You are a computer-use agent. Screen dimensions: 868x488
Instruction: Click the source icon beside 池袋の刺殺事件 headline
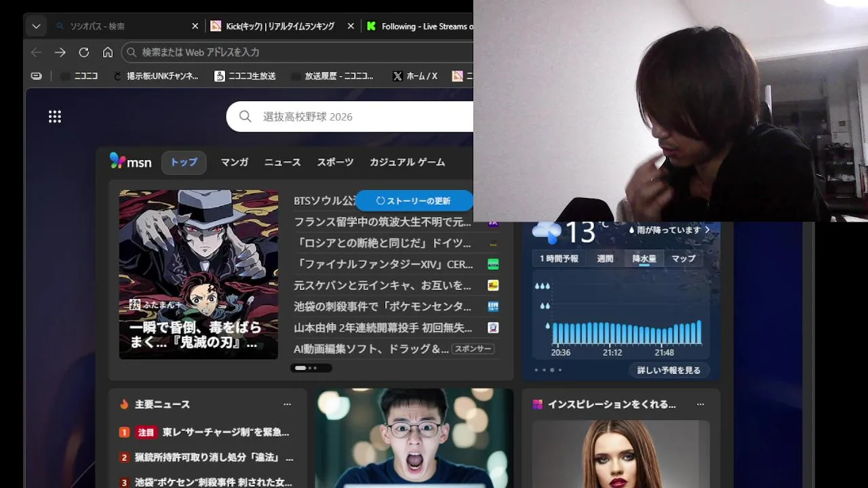coord(493,306)
